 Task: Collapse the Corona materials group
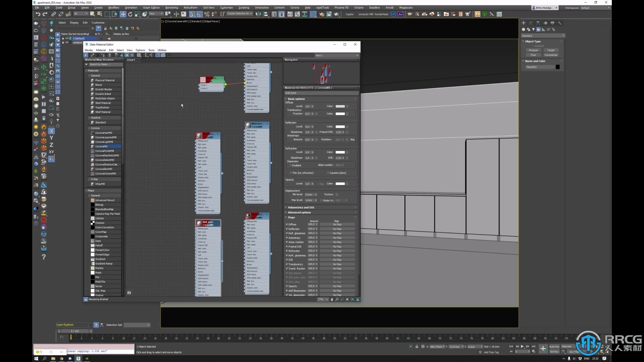click(89, 128)
